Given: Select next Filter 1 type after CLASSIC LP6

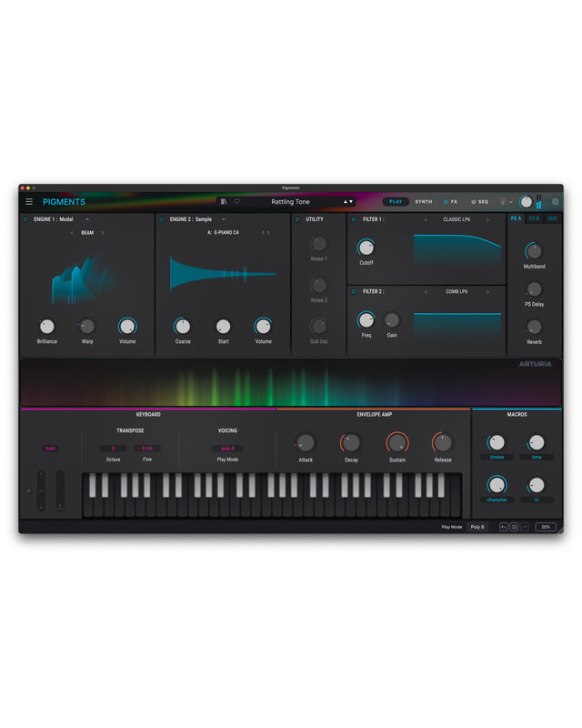Looking at the screenshot, I should [487, 219].
